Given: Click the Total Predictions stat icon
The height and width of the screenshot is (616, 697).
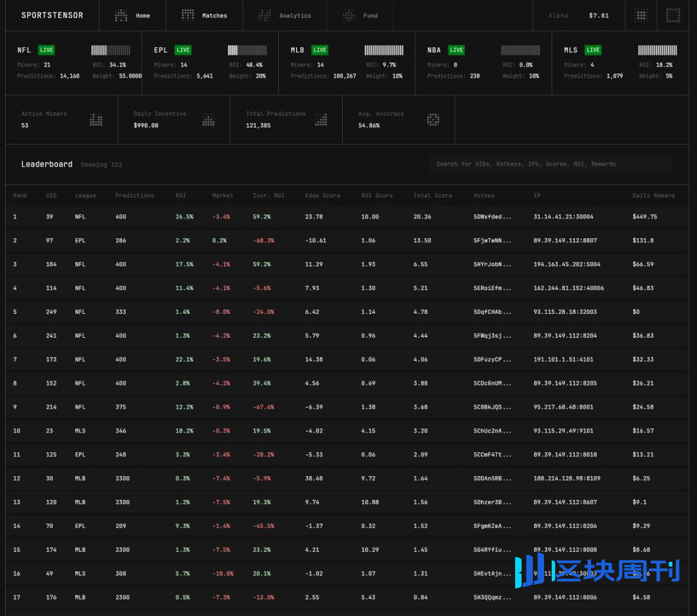Looking at the screenshot, I should tap(321, 120).
